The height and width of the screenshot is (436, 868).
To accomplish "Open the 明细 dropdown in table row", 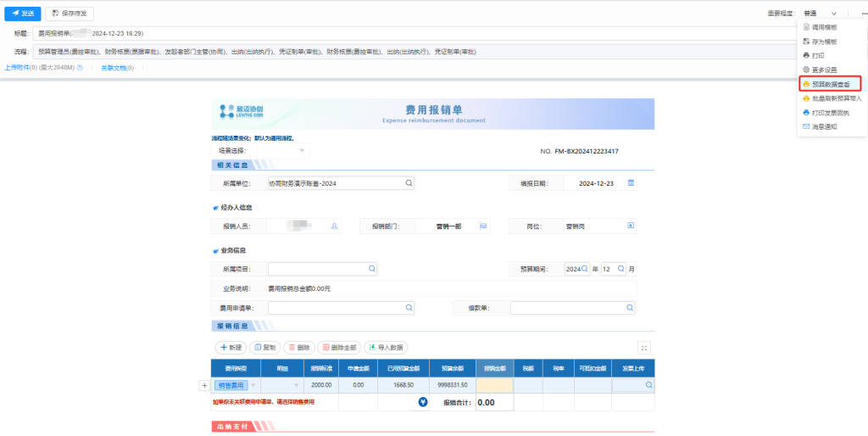I will [x=296, y=385].
